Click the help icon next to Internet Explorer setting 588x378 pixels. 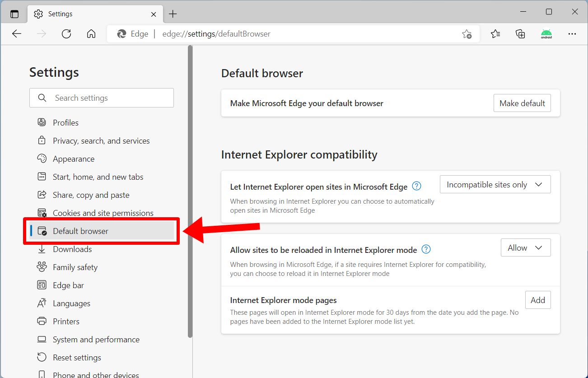coord(416,186)
